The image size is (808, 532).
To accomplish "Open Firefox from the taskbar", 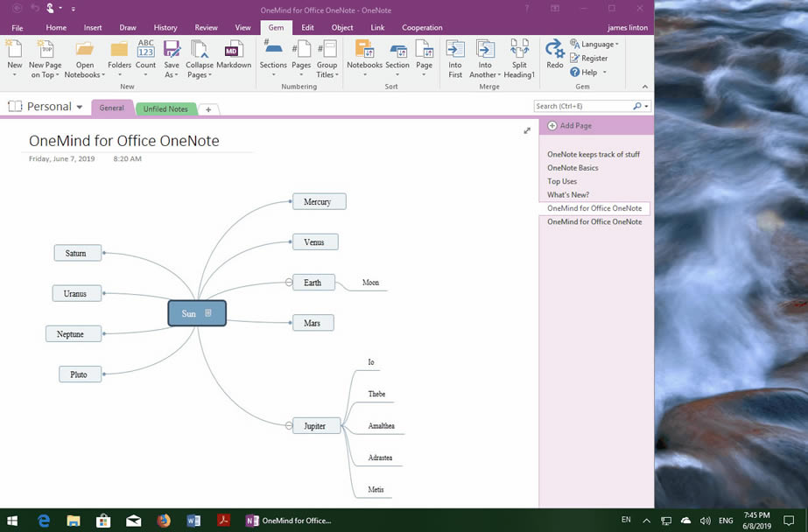I will pos(164,521).
